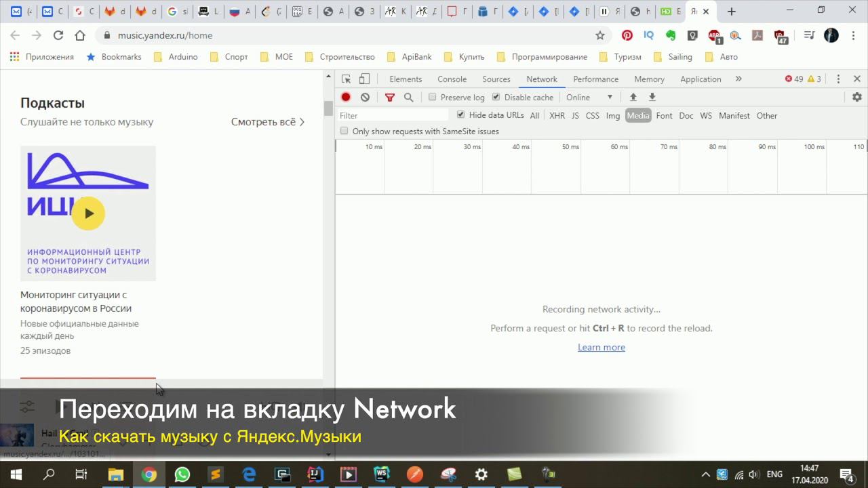Open the Sources tab
Image resolution: width=868 pixels, height=488 pixels.
496,79
